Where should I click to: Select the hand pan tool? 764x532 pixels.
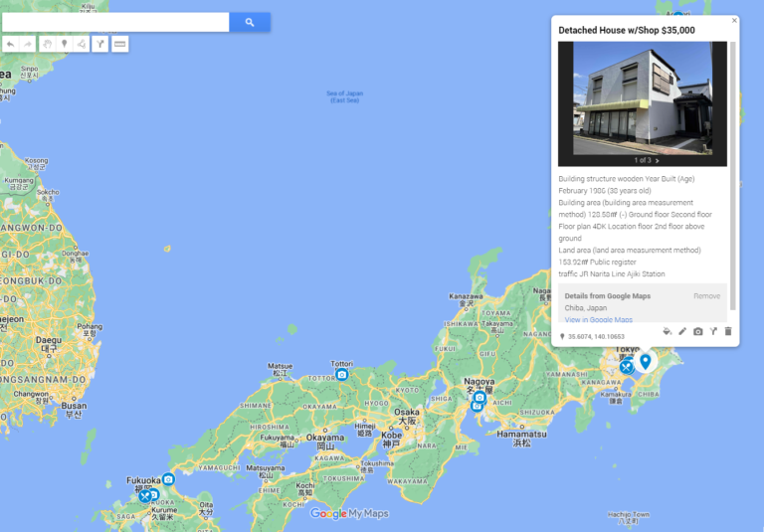47,44
